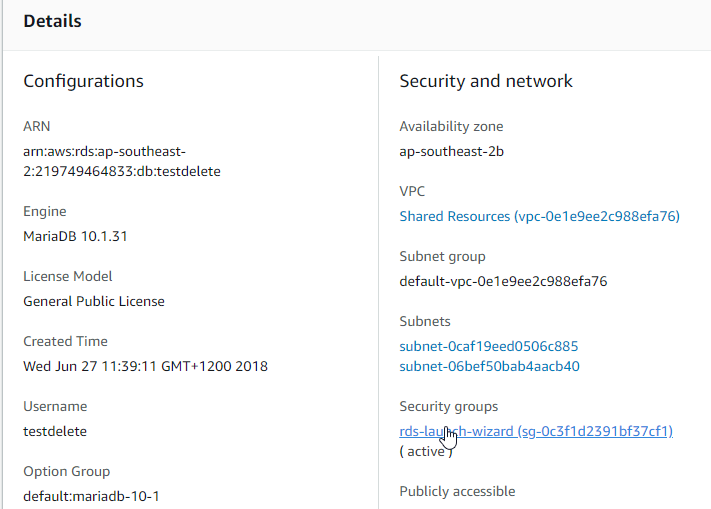Click the License Model label
Screen dimensions: 711x509
pos(68,276)
